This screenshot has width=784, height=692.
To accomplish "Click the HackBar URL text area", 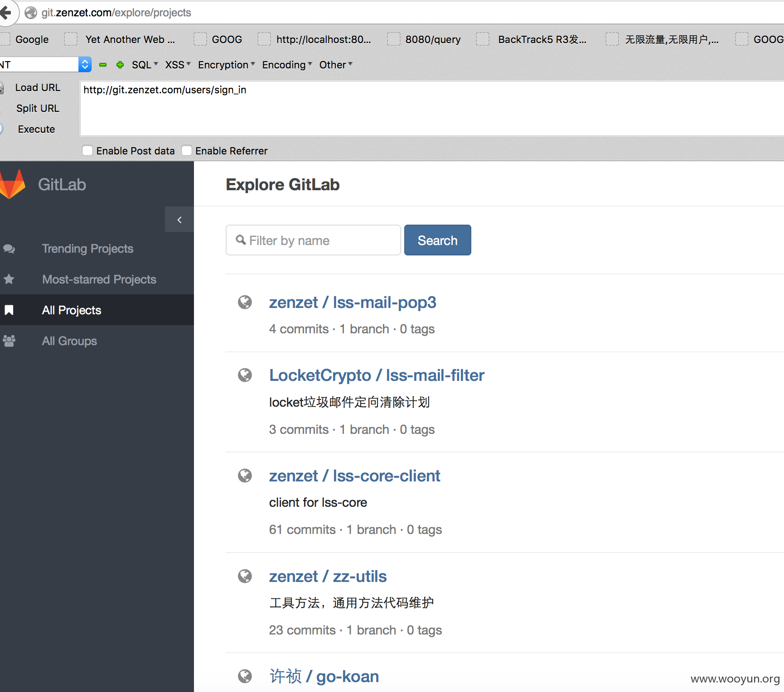I will pyautogui.click(x=432, y=109).
